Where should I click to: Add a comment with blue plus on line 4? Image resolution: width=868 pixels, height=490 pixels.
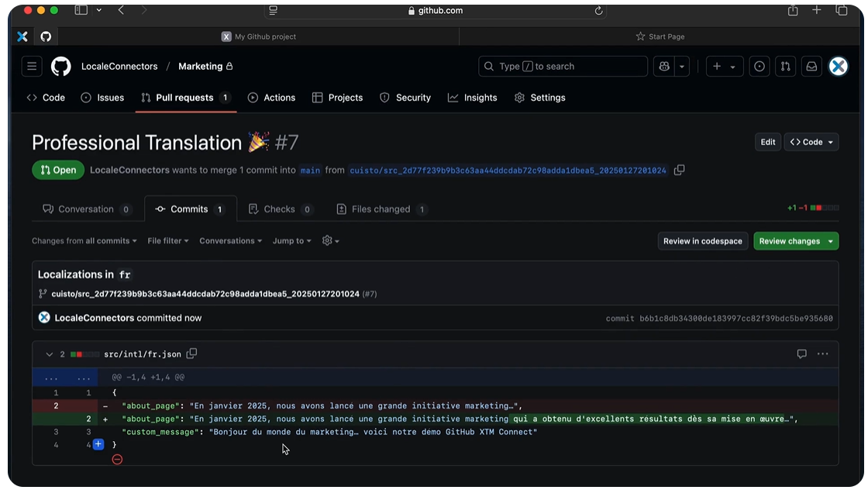click(98, 444)
